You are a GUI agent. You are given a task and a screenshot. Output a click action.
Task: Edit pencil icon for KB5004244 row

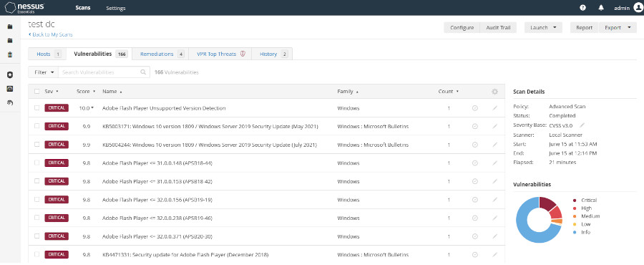(x=495, y=145)
